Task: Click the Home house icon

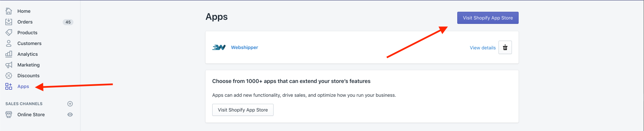Action: click(9, 11)
